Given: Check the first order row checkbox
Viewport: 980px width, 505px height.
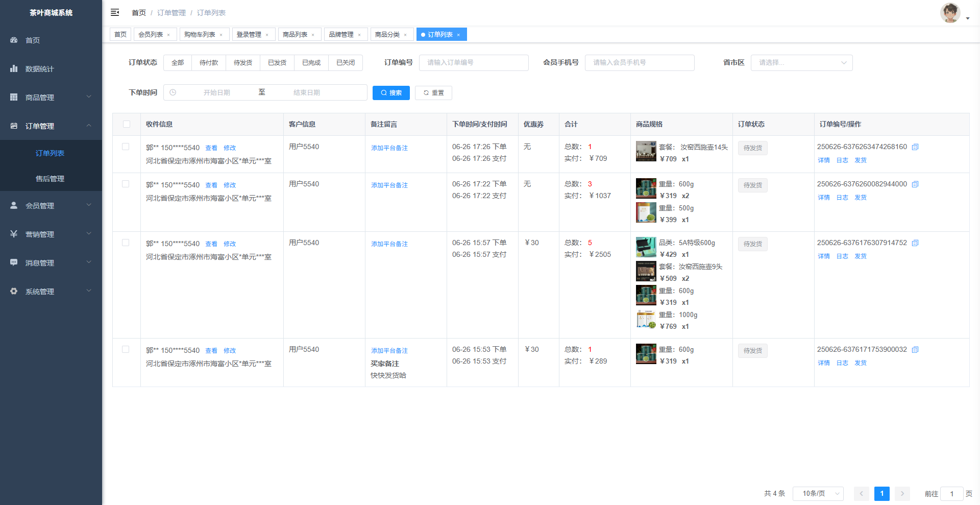Looking at the screenshot, I should click(126, 147).
